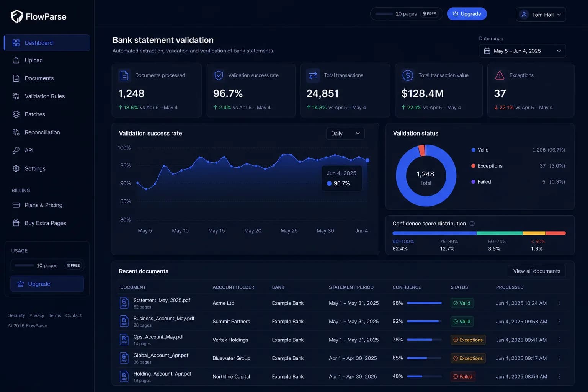The image size is (588, 392).
Task: Open row actions for Ops_Account_May.pdf
Action: [x=560, y=340]
